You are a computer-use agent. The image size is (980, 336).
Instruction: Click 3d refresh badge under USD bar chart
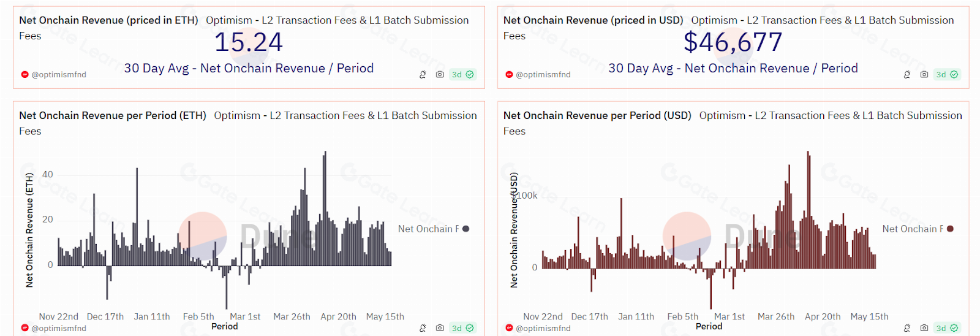click(x=947, y=328)
